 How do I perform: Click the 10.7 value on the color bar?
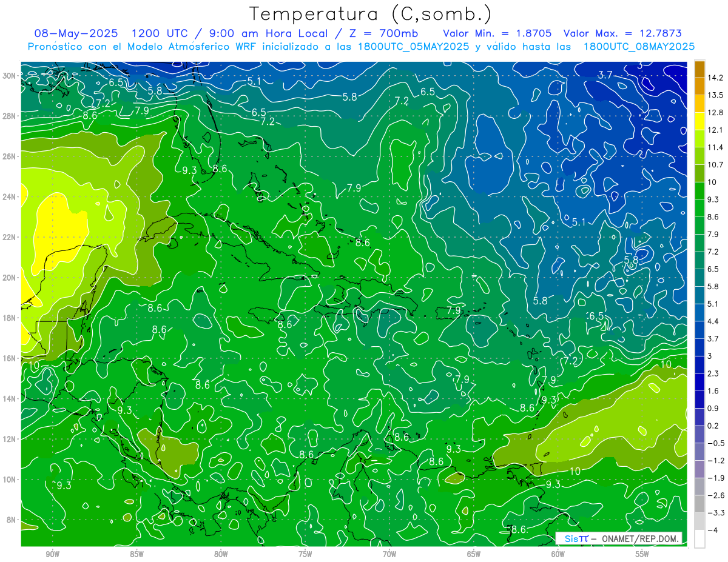(715, 165)
